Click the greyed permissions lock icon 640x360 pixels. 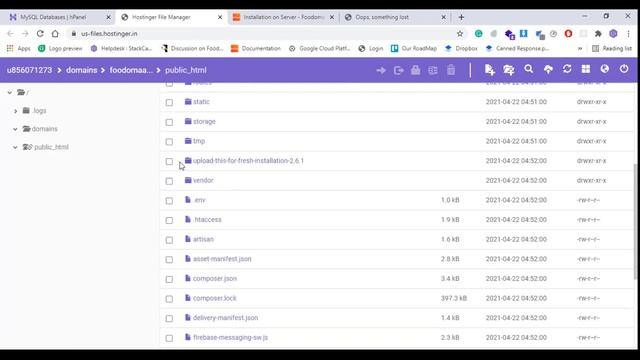416,70
